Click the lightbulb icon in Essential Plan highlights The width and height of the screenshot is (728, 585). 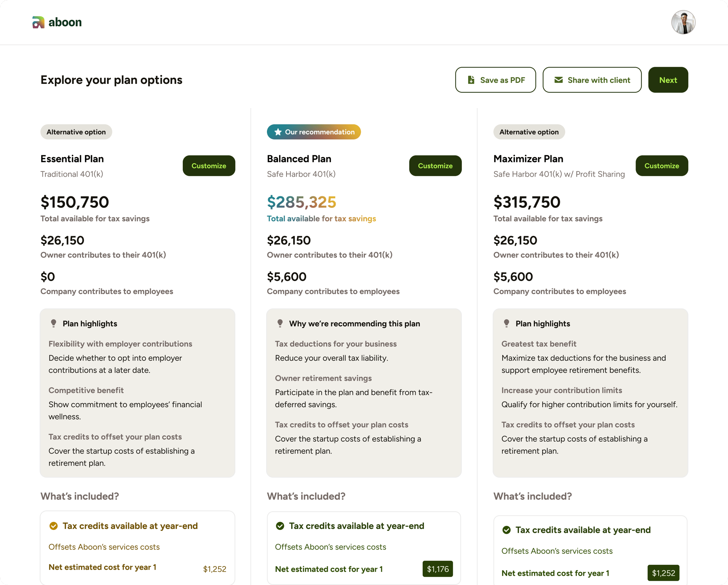point(54,323)
